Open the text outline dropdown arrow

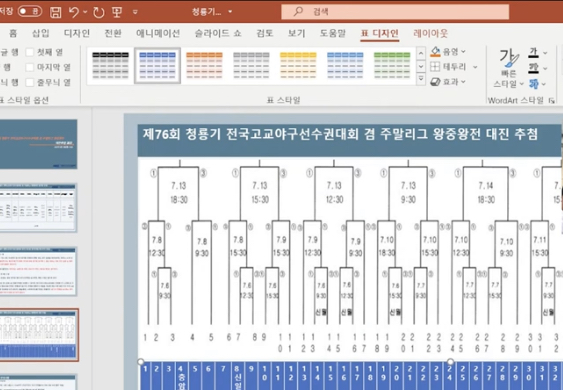click(x=545, y=69)
